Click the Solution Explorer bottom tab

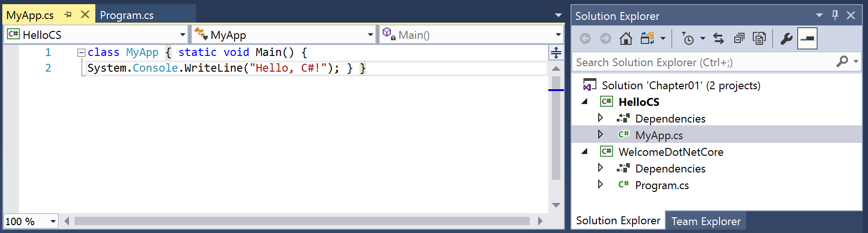[618, 221]
